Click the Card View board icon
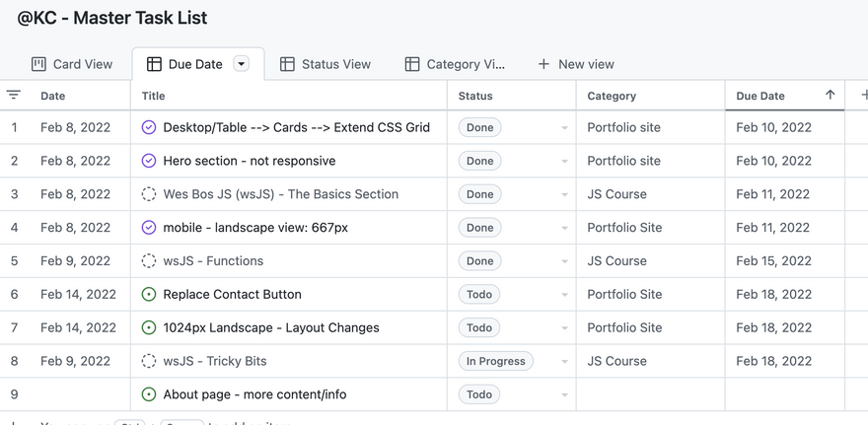 [38, 64]
